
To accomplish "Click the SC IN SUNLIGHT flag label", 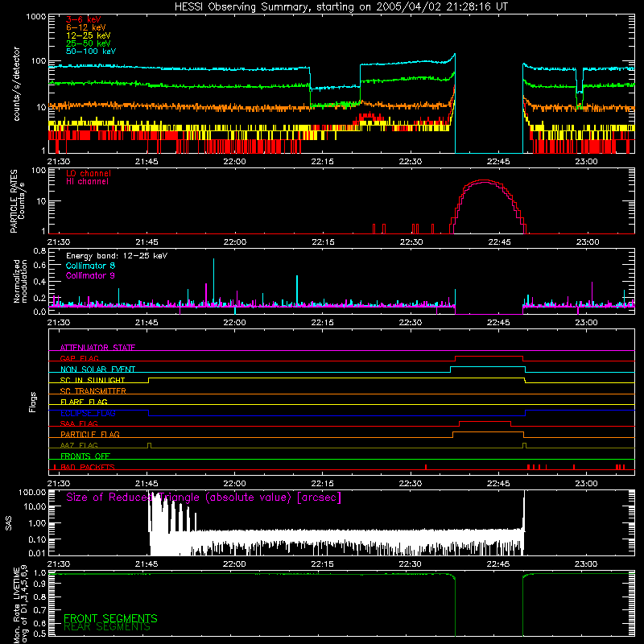I will pyautogui.click(x=93, y=380).
